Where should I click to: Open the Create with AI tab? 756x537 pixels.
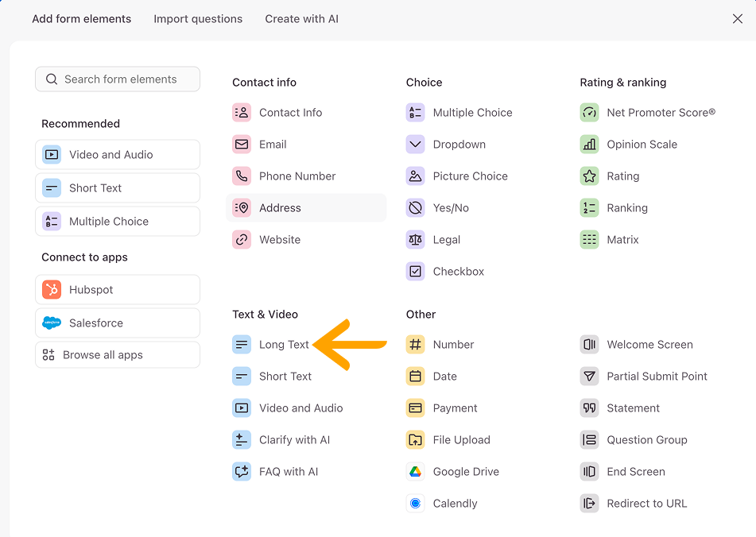point(301,19)
